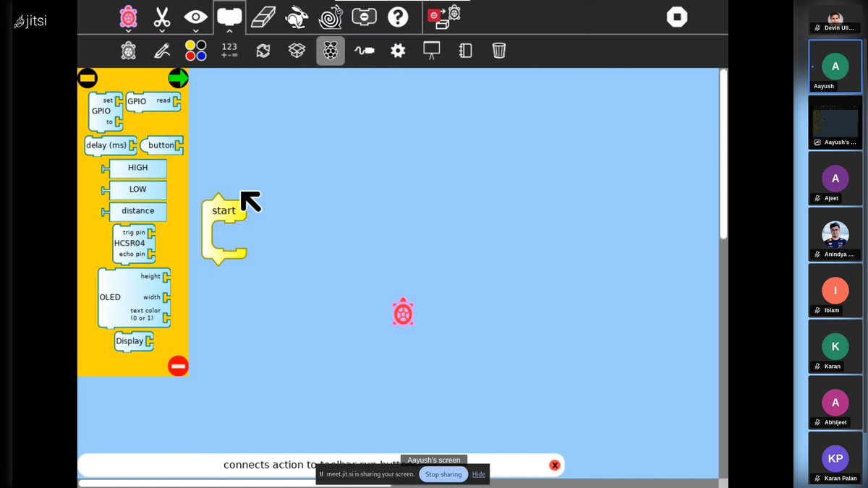Select Devin's participant thumbnail
Screen dimensions: 868x488
coord(835,20)
